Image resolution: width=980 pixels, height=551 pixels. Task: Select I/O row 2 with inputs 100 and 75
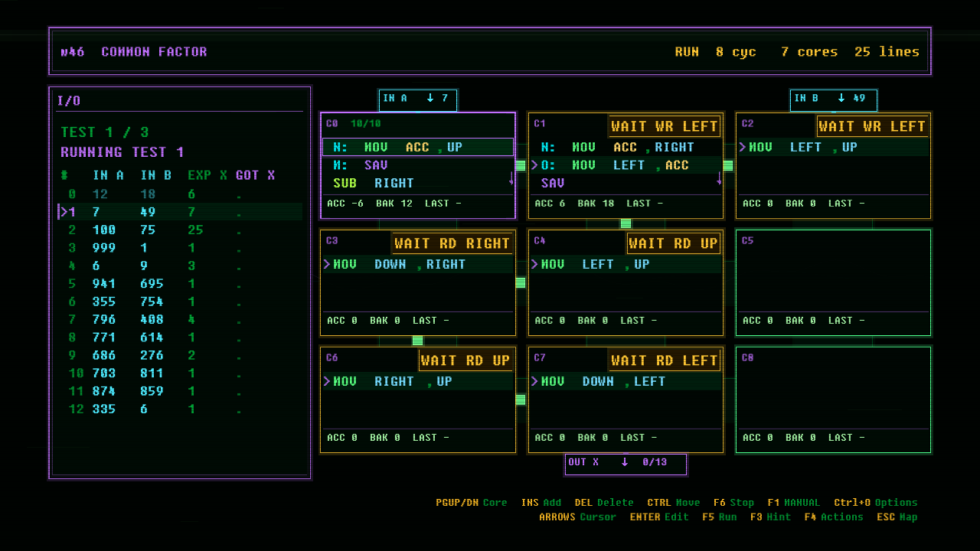[x=181, y=230]
